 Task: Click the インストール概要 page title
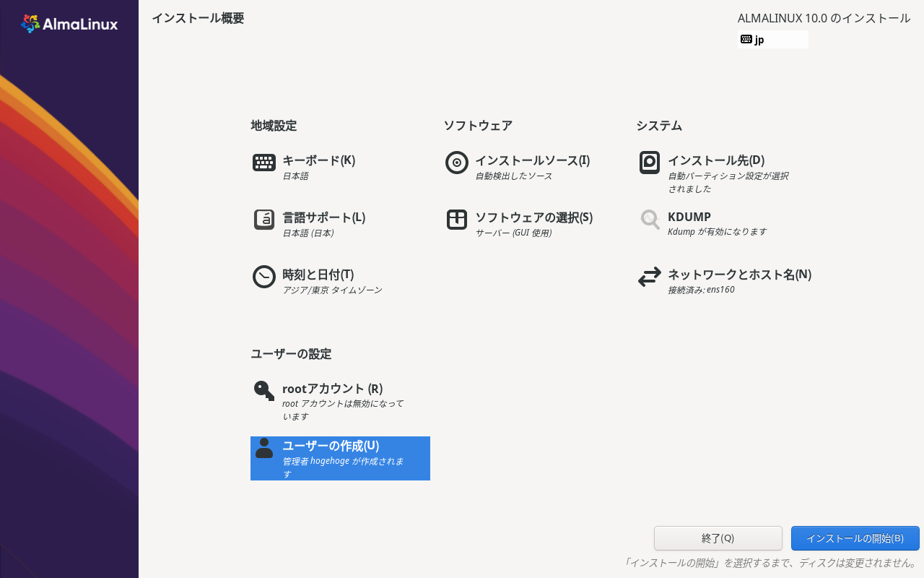pos(198,18)
